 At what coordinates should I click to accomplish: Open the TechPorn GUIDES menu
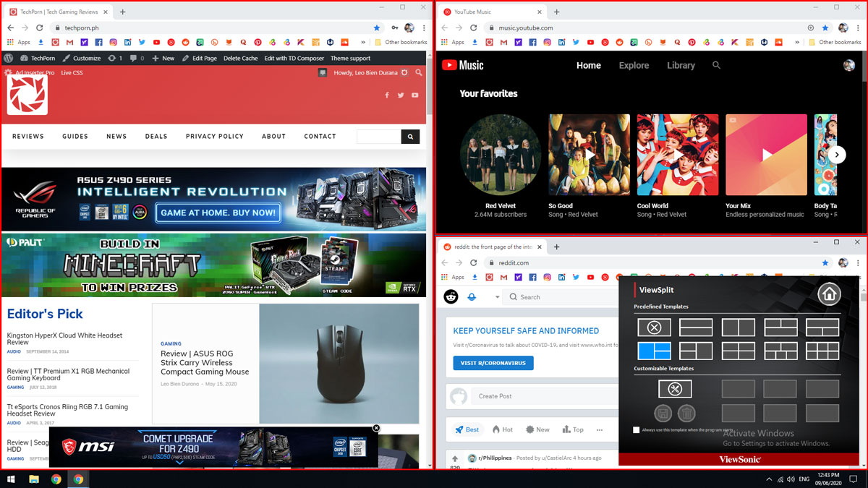tap(75, 136)
